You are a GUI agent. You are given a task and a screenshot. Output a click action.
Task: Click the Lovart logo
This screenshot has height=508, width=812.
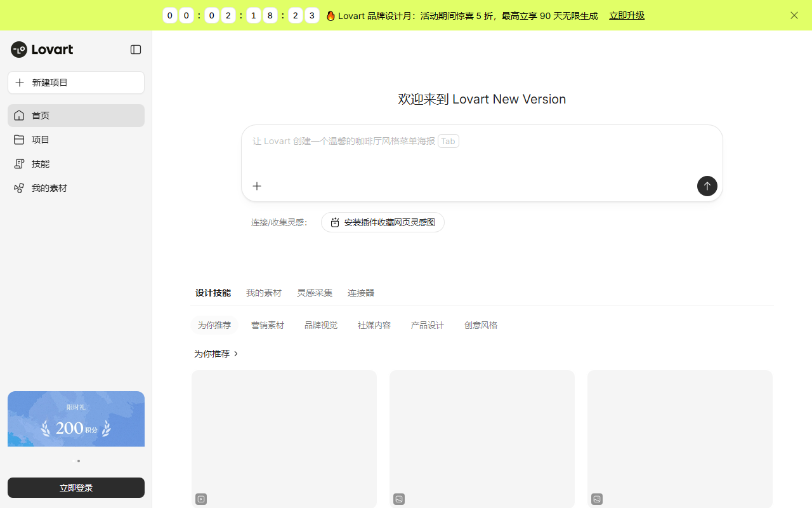click(42, 50)
